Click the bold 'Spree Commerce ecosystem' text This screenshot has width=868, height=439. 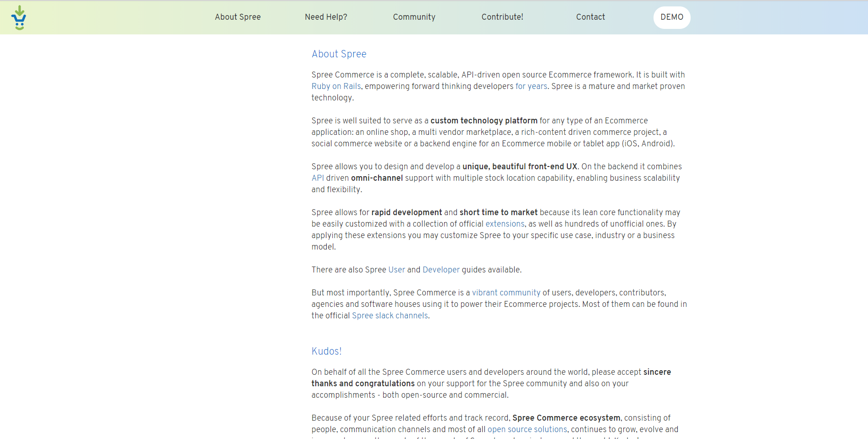click(x=566, y=418)
